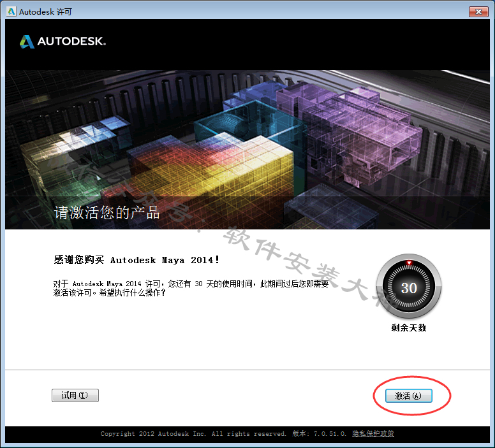Open the 隐私保护政策 privacy policy link
This screenshot has width=495, height=448.
[x=373, y=433]
